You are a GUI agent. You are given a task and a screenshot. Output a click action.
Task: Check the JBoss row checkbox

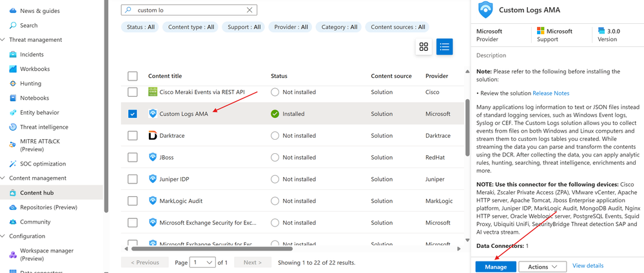(132, 157)
